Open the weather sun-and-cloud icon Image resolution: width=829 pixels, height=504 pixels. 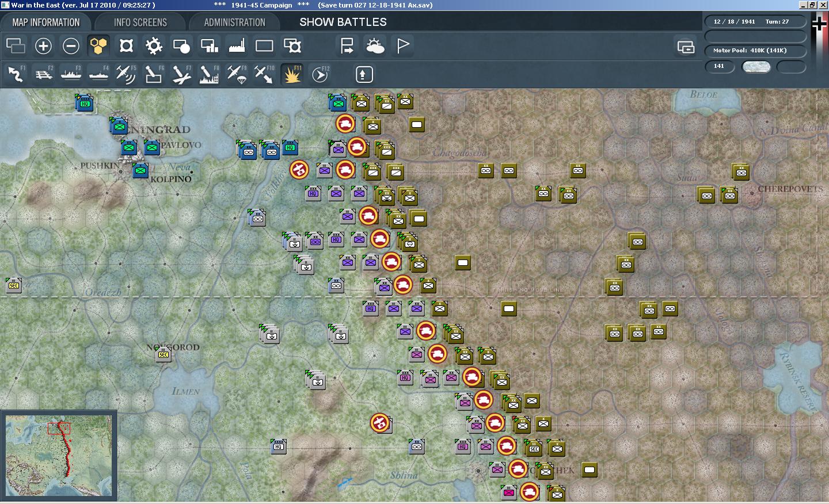pos(375,45)
